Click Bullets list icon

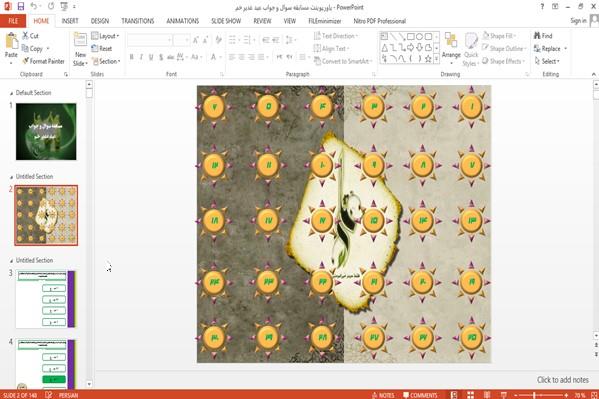[232, 40]
